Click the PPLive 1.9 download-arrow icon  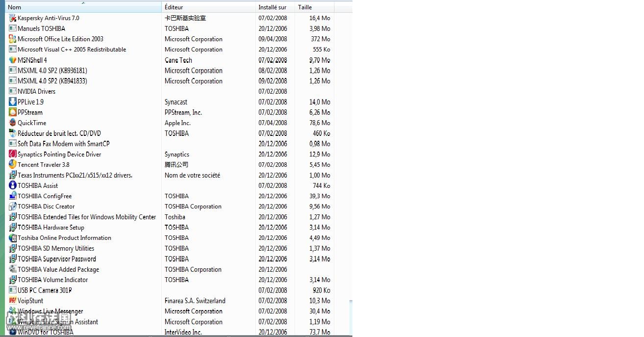coord(13,102)
